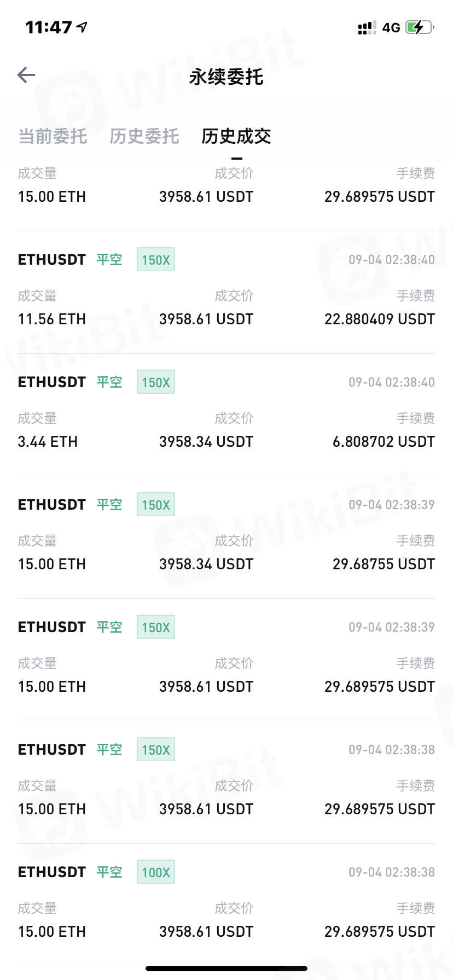The width and height of the screenshot is (453, 980).
Task: Switch to the 当前委托 tab
Action: pyautogui.click(x=53, y=136)
